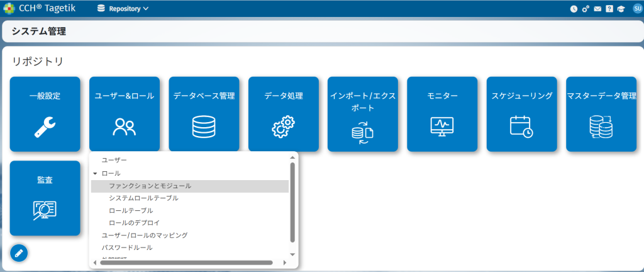644x272 pixels.
Task: Open the graduation cap training icon
Action: [x=621, y=9]
